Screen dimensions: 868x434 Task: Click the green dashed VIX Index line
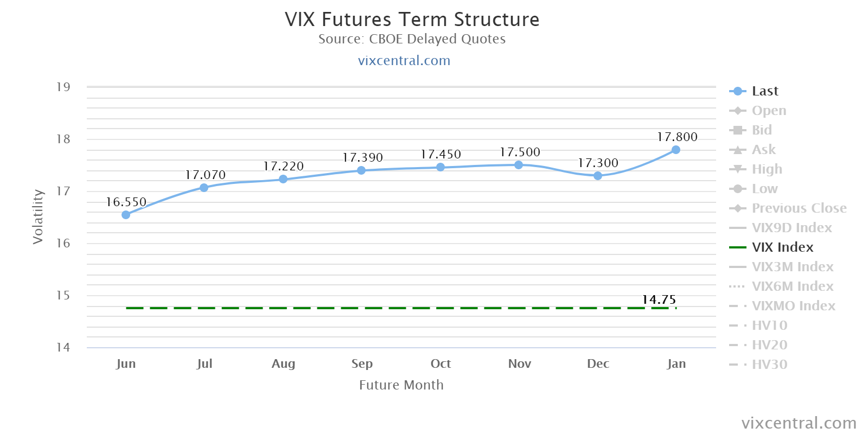(380, 308)
